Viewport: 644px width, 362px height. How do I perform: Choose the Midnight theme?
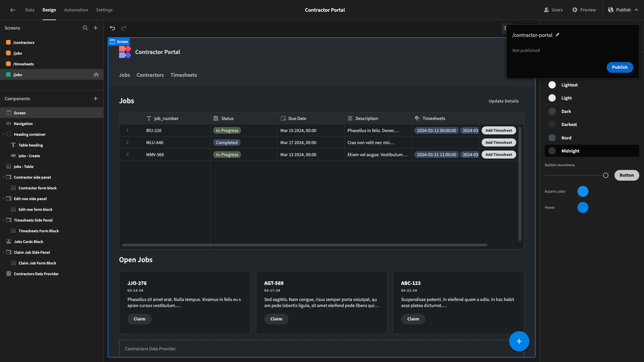pyautogui.click(x=592, y=151)
